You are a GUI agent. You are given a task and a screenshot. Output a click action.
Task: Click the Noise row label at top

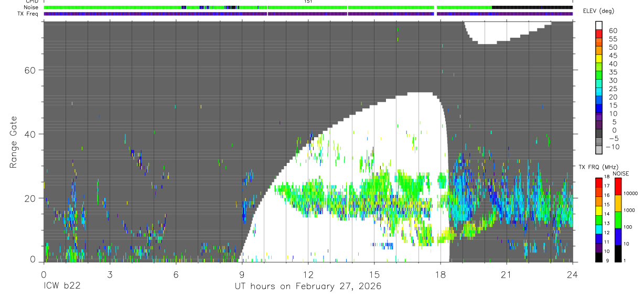(x=32, y=7)
